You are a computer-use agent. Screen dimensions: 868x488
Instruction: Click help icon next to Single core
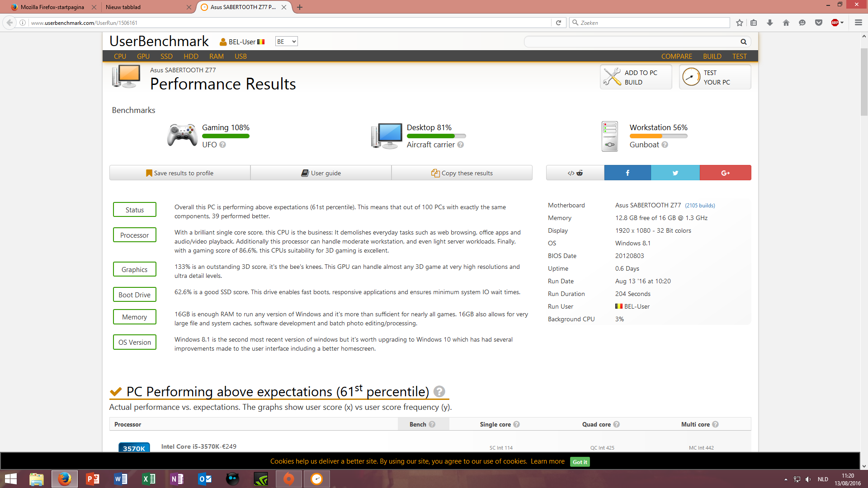click(517, 424)
